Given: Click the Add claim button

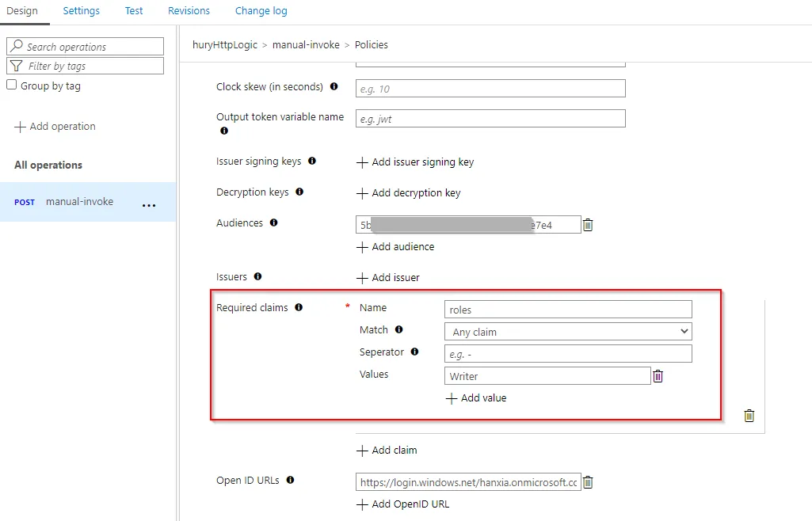Looking at the screenshot, I should click(x=387, y=451).
